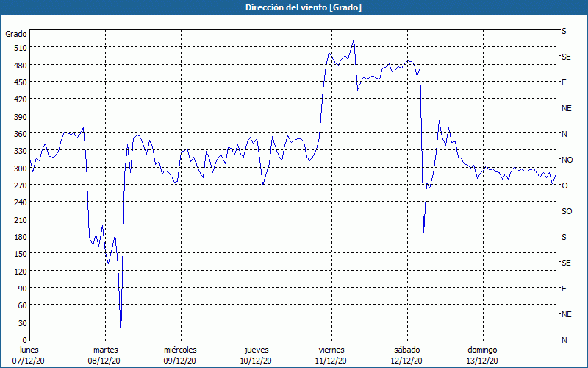Click the 'jueves' day label

click(257, 350)
